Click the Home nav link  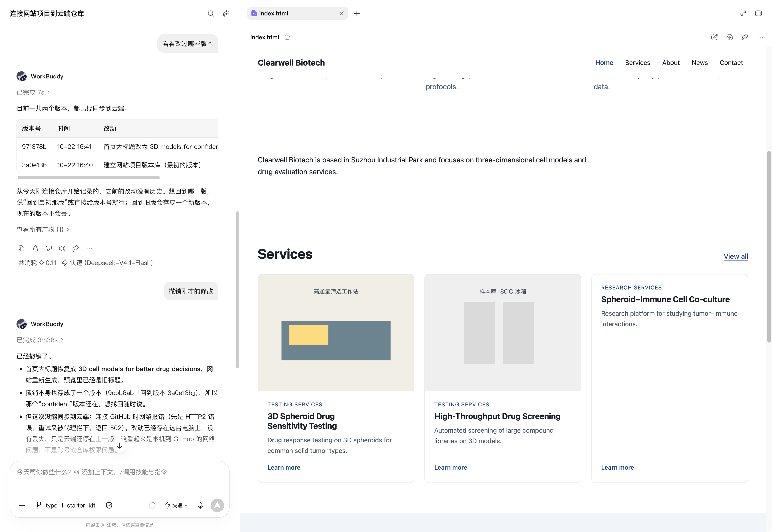604,63
